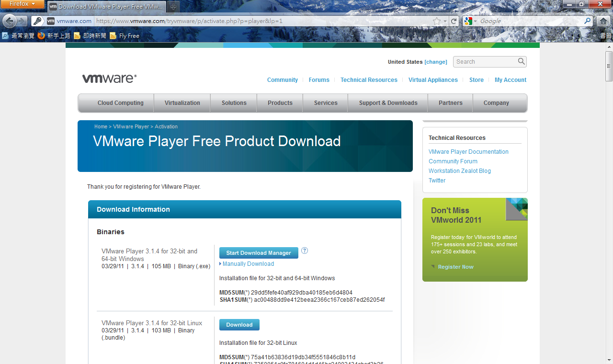The width and height of the screenshot is (613, 364).
Task: Bookmark this page with the star icon
Action: pos(437,21)
